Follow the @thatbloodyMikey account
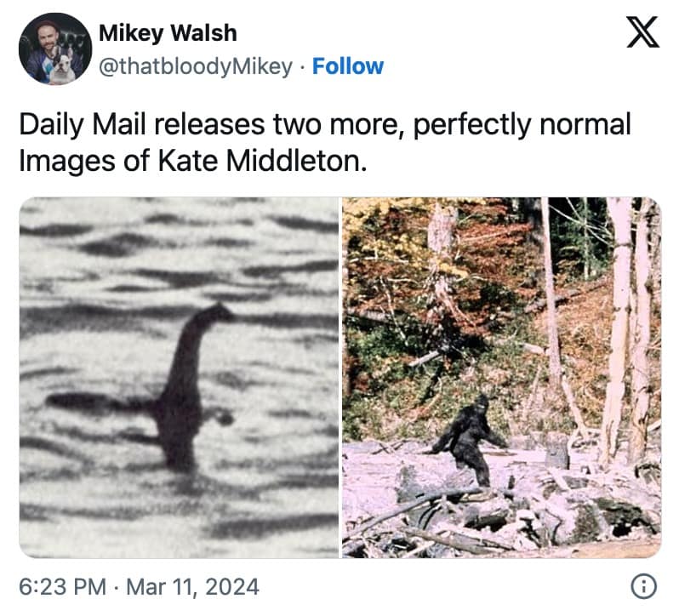Viewport: 679px width, 616px height. (x=348, y=66)
